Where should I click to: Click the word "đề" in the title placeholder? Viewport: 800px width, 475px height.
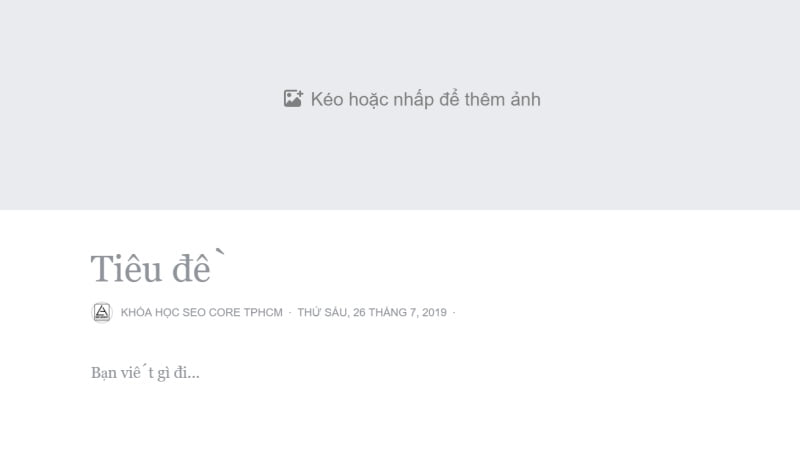tap(193, 269)
